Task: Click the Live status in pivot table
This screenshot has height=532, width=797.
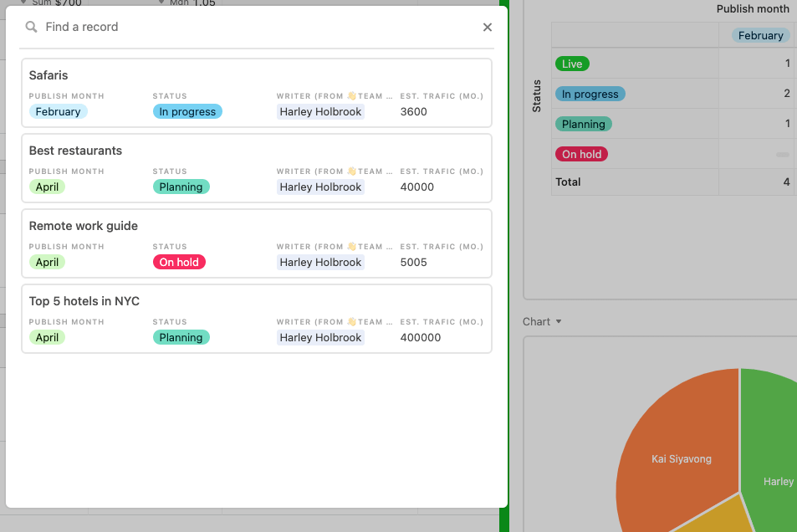Action: tap(572, 64)
